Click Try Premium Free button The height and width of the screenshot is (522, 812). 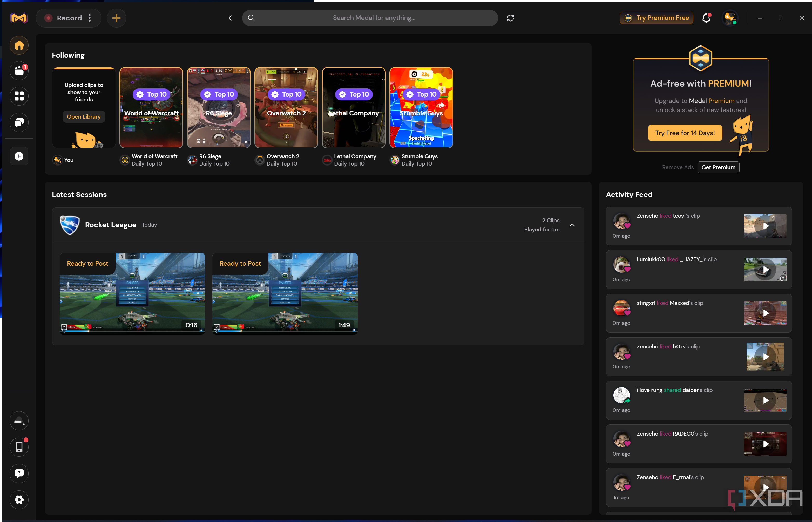point(656,18)
